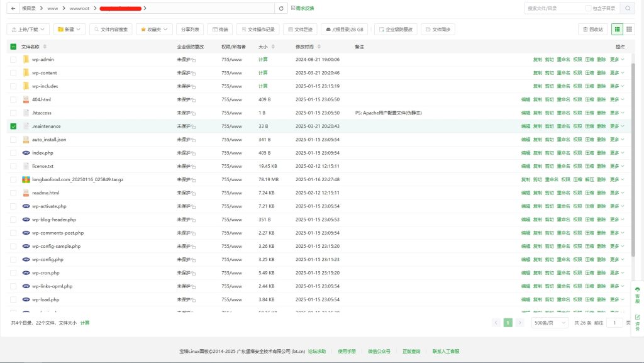
Task: Open the feedback/review side icon
Action: click(638, 323)
